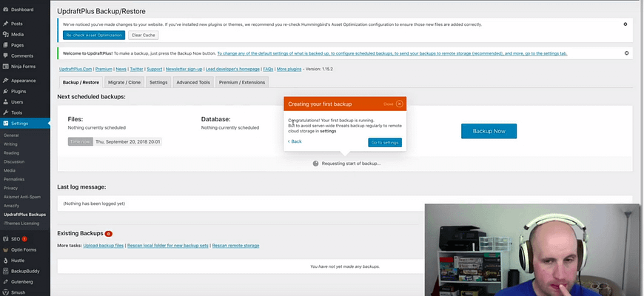Open Writing settings submenu item

tap(10, 144)
